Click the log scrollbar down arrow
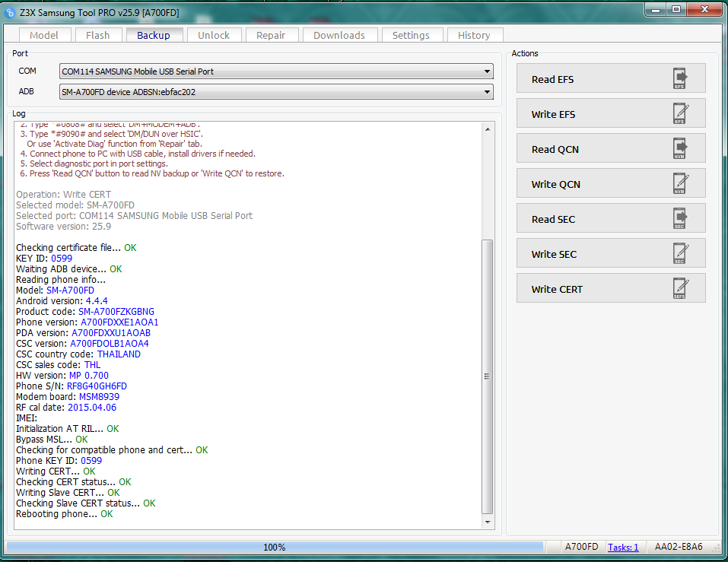Screen dimensions: 728x562 [x=488, y=522]
